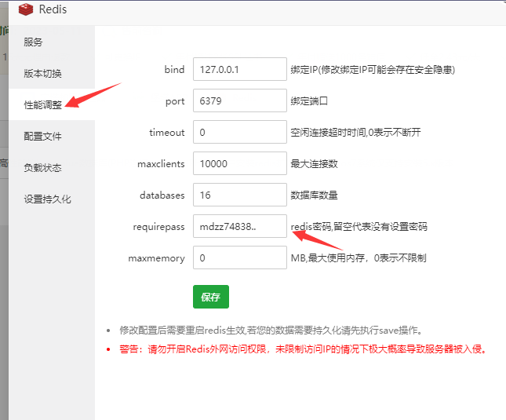Select the 性能调整 tab
The width and height of the screenshot is (506, 420).
pyautogui.click(x=52, y=104)
